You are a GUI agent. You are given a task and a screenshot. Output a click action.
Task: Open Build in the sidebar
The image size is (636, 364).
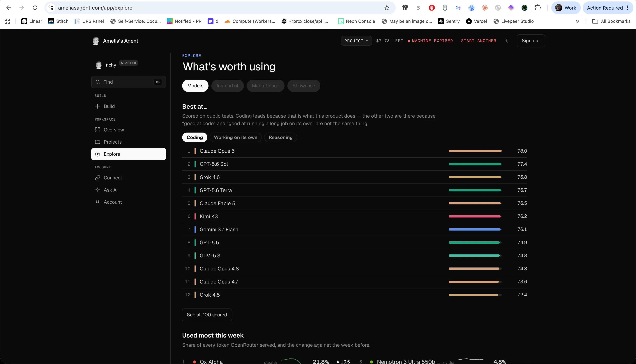point(128,106)
